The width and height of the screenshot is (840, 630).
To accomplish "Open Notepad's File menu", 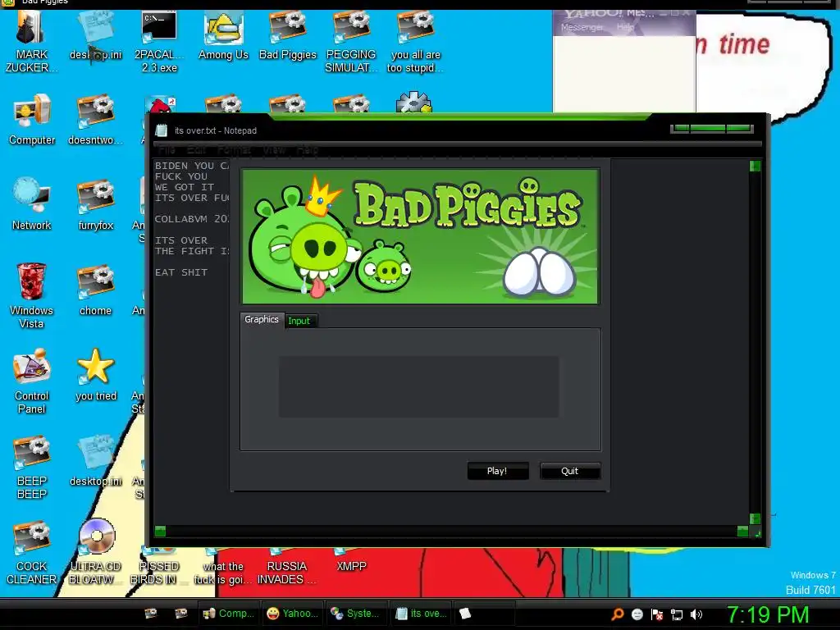I will 167,149.
